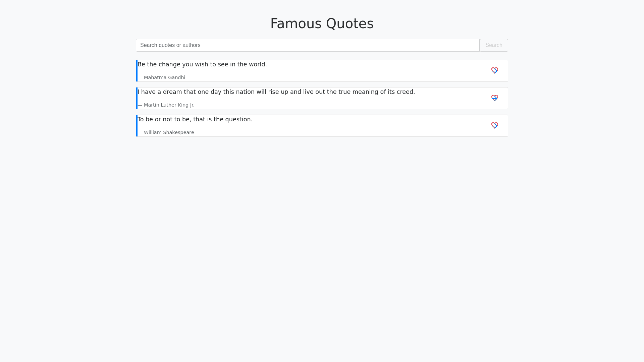Click the "I have a dream" quote text
Image resolution: width=644 pixels, height=362 pixels.
(276, 92)
